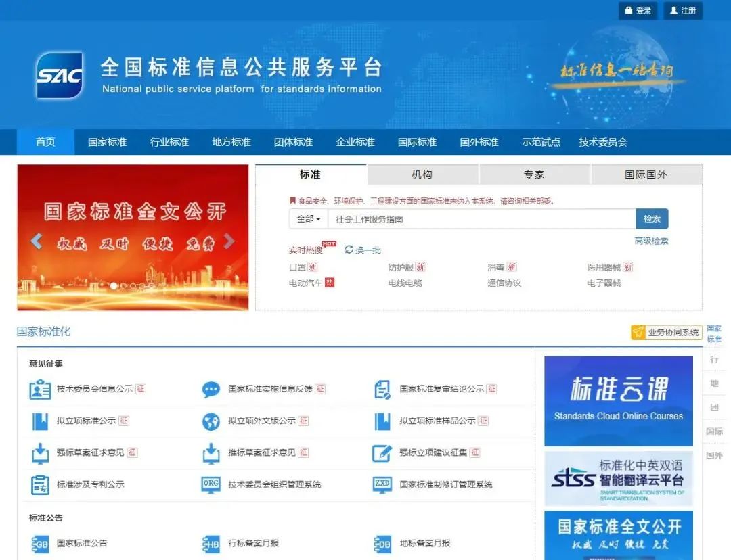Click the ORG monitor icon
The height and width of the screenshot is (560, 731).
click(211, 485)
